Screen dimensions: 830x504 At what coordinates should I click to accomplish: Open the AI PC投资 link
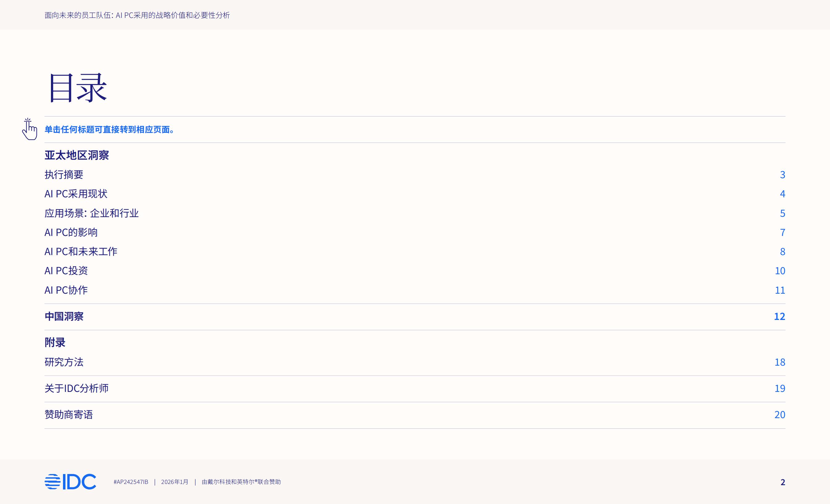66,271
